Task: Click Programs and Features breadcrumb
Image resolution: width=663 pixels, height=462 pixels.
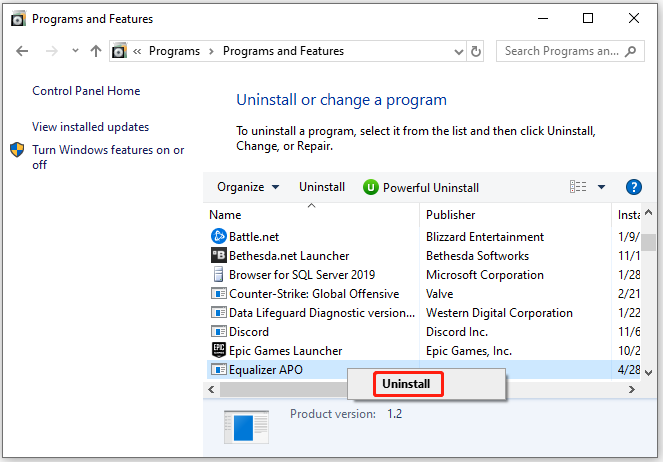Action: tap(283, 51)
